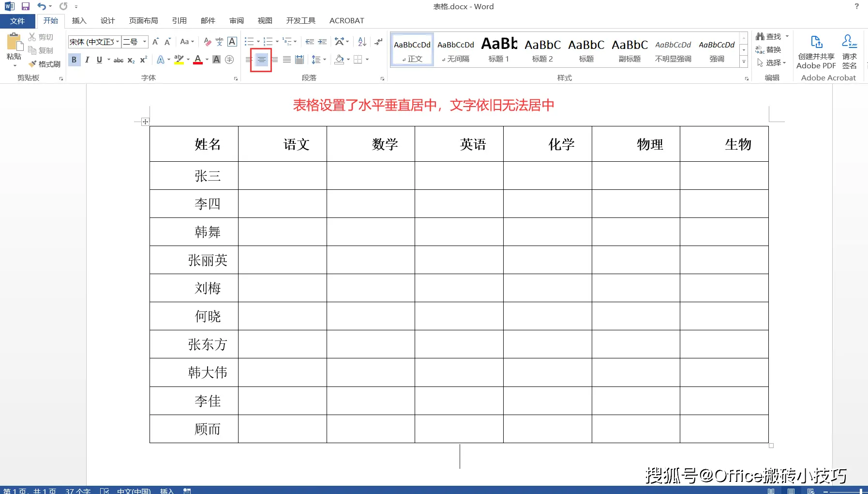Toggle bold formatting on selected text
The height and width of the screenshot is (494, 868).
[x=74, y=60]
